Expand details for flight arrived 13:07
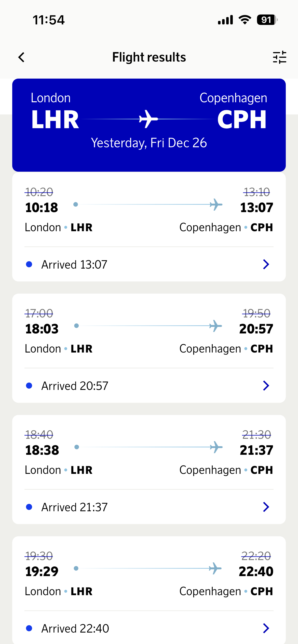Image resolution: width=298 pixels, height=644 pixels. pyautogui.click(x=266, y=265)
